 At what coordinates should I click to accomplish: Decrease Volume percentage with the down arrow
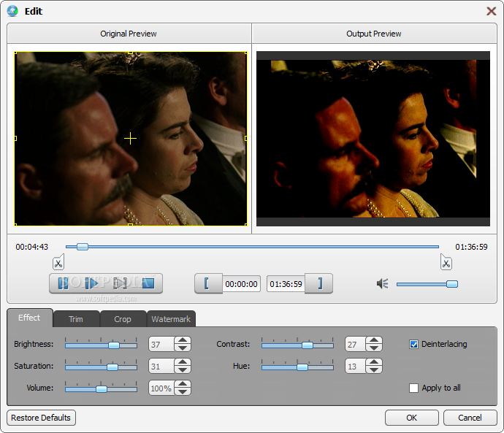pyautogui.click(x=183, y=391)
